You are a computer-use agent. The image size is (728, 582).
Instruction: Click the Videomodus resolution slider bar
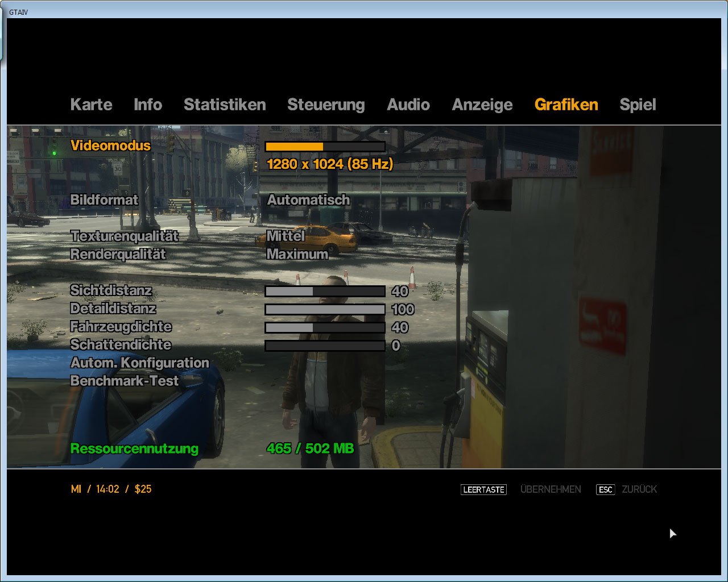tap(325, 147)
